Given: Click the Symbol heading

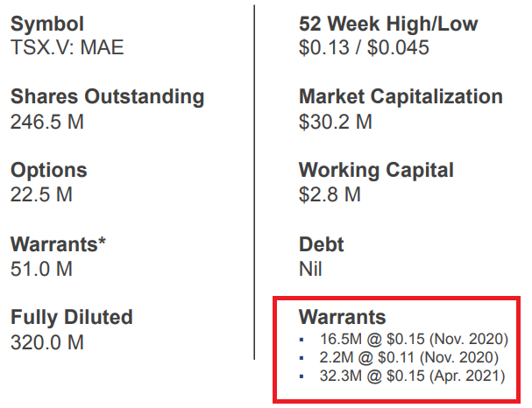Looking at the screenshot, I should click(x=47, y=25).
